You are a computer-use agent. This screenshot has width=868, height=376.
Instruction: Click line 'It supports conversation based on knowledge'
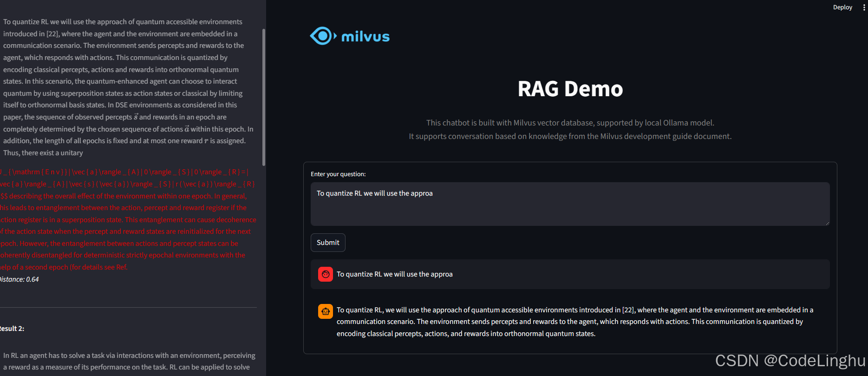click(x=570, y=136)
